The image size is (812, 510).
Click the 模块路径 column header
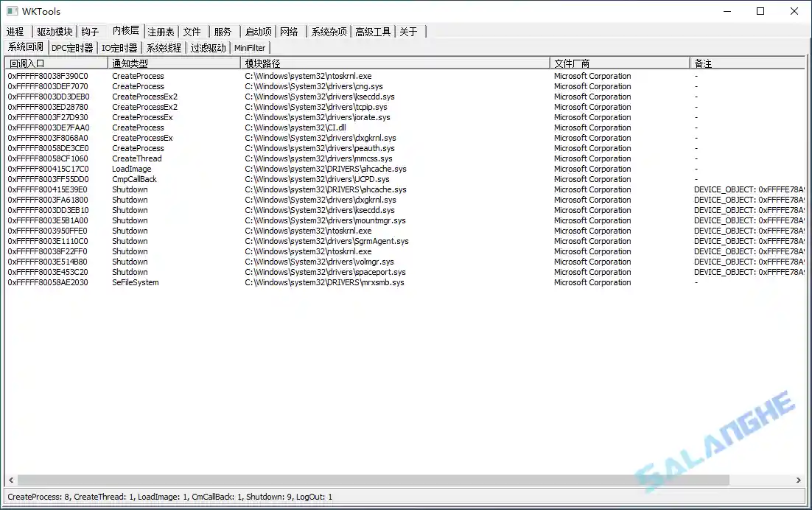[395, 63]
